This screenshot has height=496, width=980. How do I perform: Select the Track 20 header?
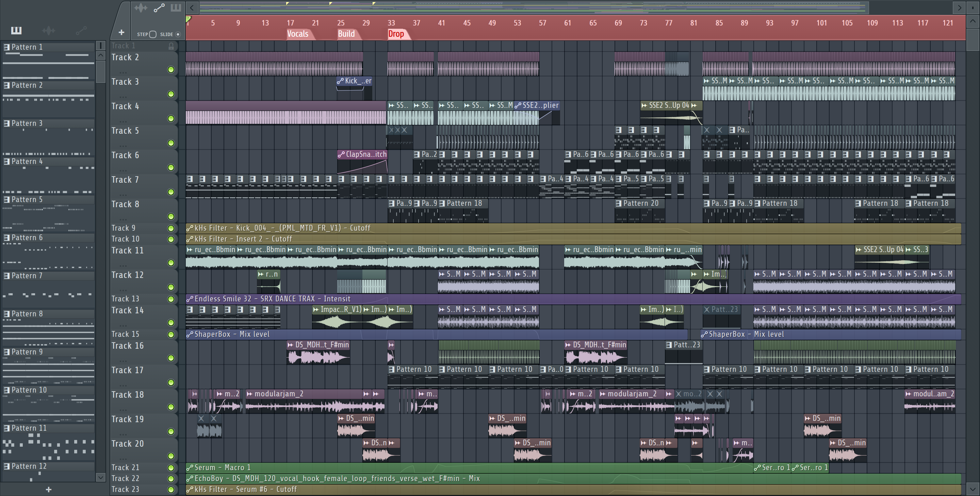click(144, 450)
